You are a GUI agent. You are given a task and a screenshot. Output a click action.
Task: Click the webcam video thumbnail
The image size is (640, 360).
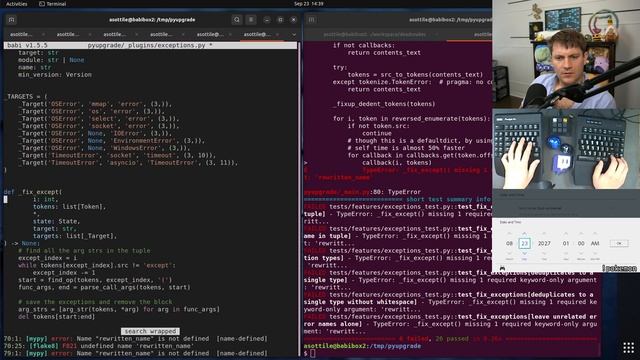pyautogui.click(x=566, y=54)
